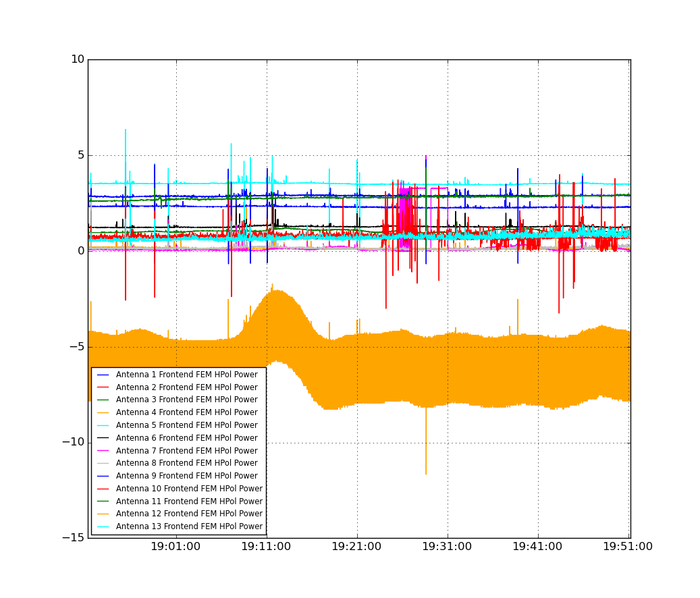Click the 19:11:00 x-axis tick label

tap(266, 547)
